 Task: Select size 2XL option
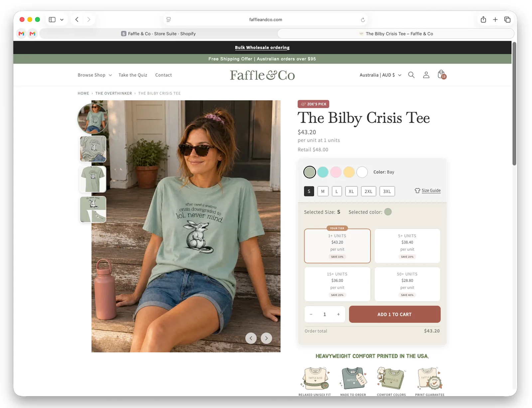point(368,191)
